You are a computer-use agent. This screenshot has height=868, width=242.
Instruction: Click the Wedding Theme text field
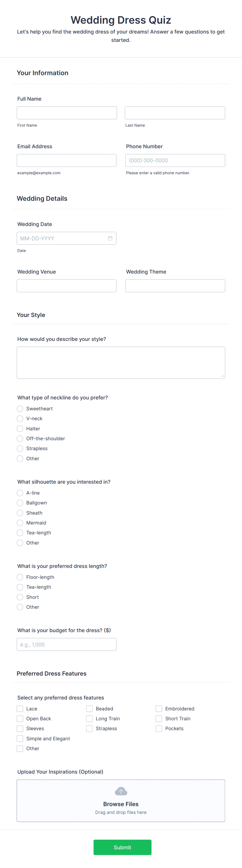[x=175, y=286]
